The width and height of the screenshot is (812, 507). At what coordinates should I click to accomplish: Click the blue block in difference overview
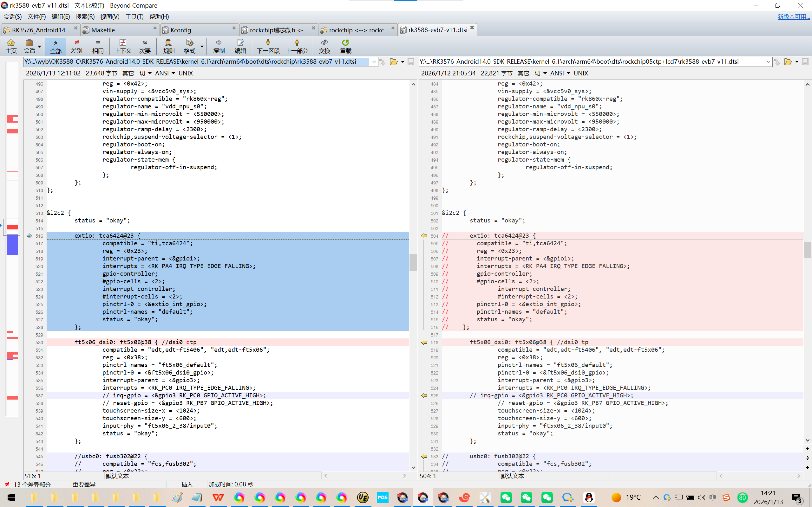(x=13, y=245)
